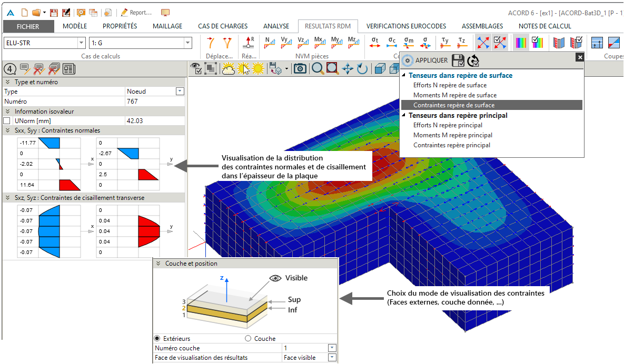Show Mx torsion moment diagram

point(320,43)
